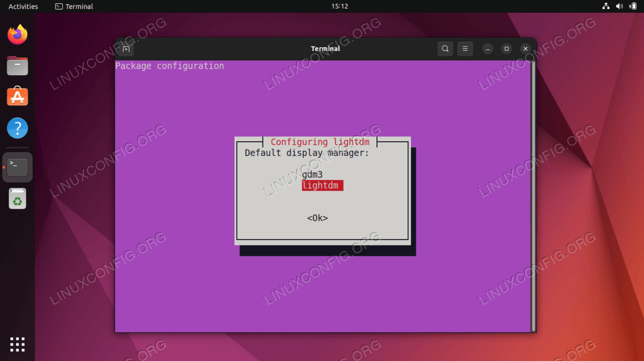Viewport: 644px width, 361px height.
Task: Open the 15:12 clock calendar
Action: coord(340,6)
